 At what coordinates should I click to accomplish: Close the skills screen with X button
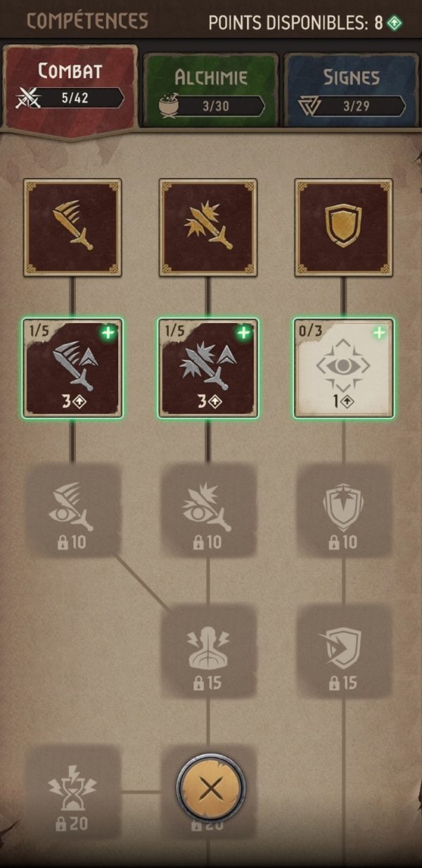[210, 789]
